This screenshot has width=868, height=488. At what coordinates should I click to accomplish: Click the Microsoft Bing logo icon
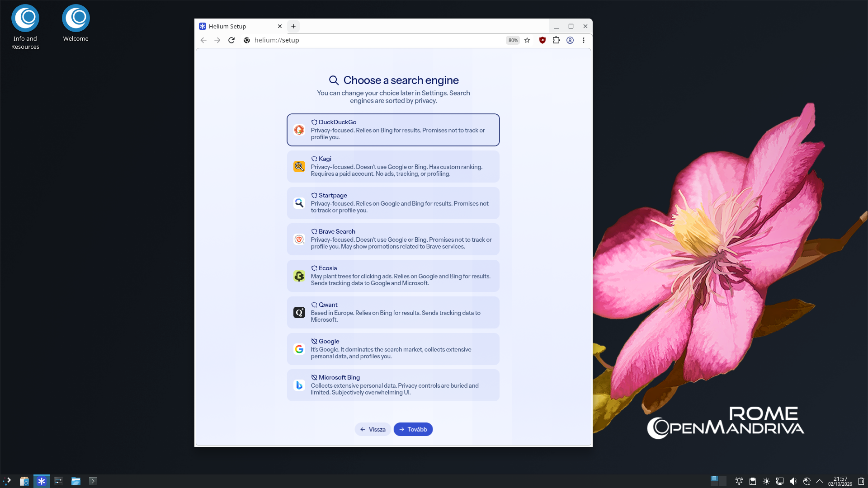pos(299,385)
